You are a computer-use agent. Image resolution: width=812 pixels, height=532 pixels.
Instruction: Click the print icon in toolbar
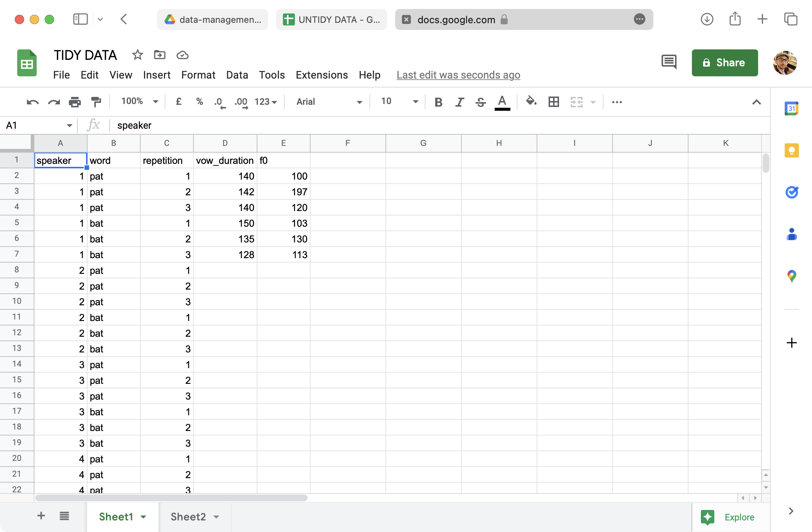75,102
